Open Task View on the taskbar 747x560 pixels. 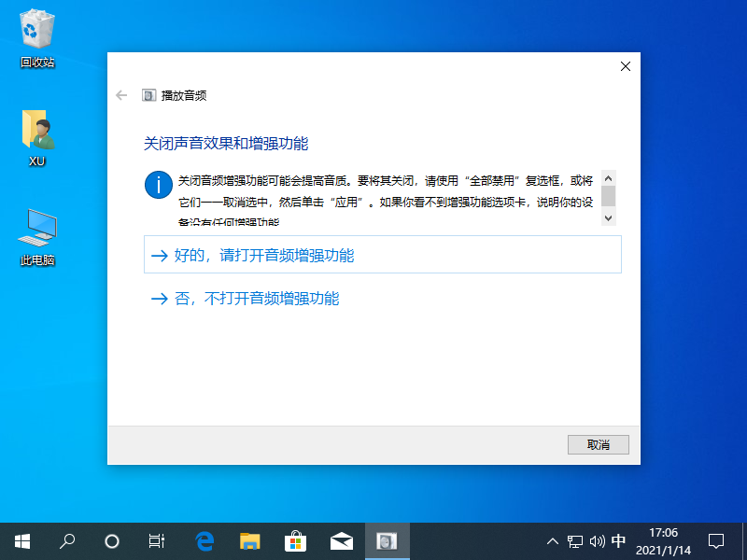pyautogui.click(x=156, y=541)
